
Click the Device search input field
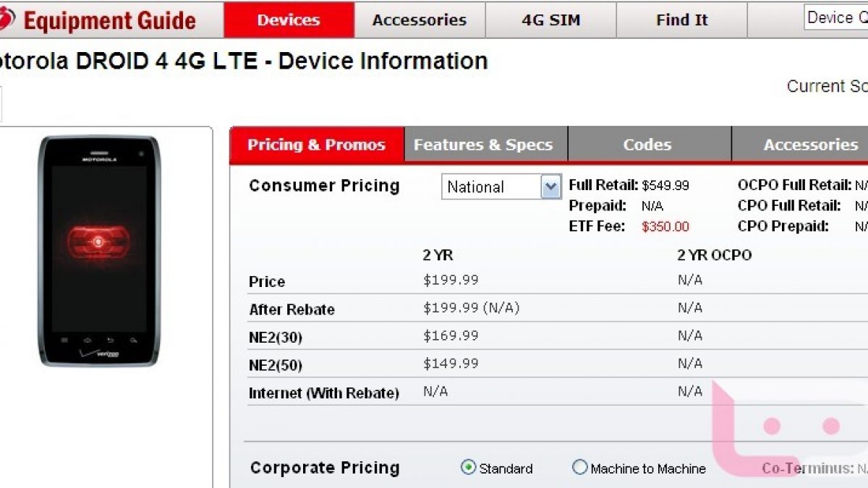837,18
